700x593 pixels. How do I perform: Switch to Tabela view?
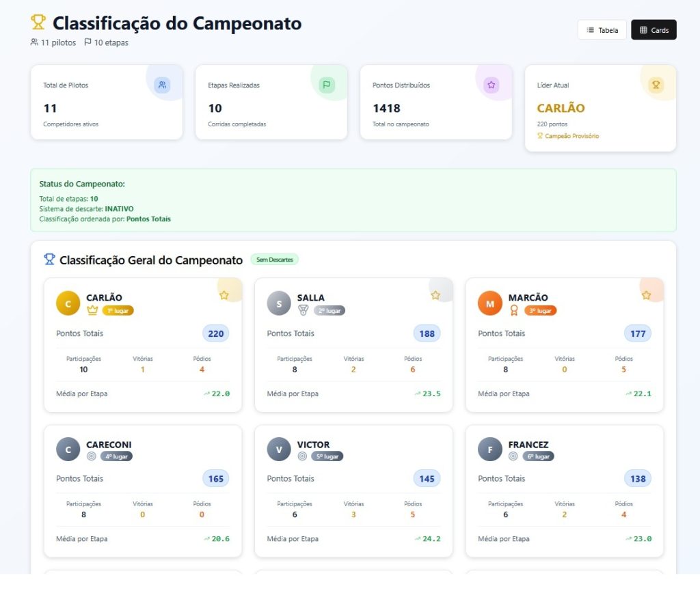pos(602,30)
